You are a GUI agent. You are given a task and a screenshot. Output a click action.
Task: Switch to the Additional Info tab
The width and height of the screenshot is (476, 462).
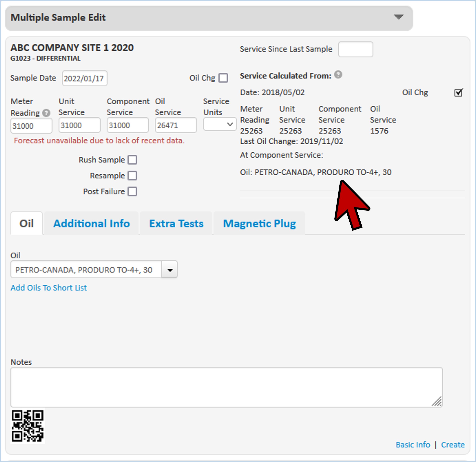click(x=92, y=224)
